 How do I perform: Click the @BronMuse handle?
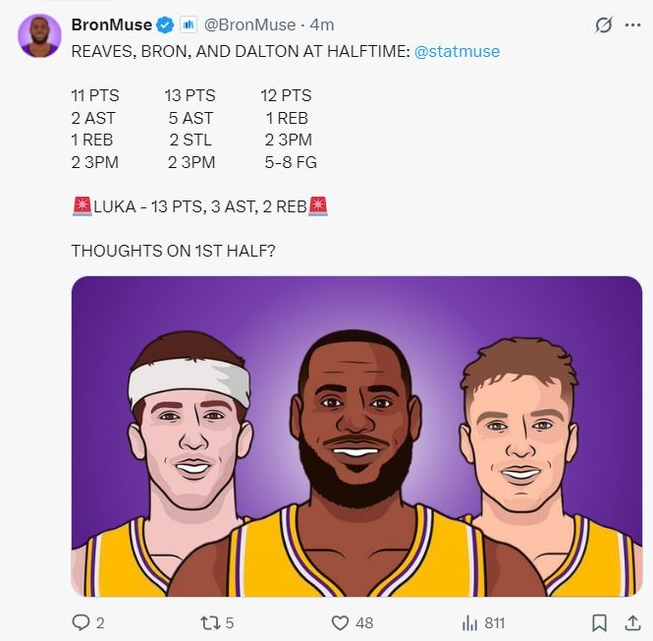coord(250,24)
